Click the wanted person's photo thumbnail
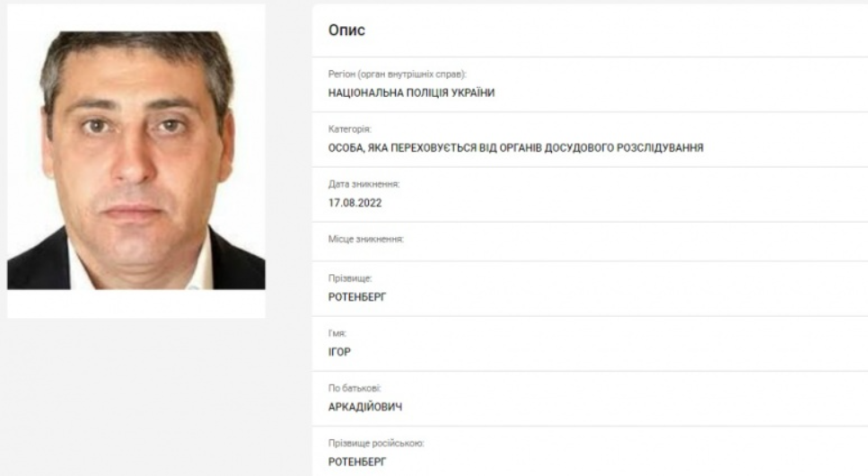 click(x=136, y=160)
